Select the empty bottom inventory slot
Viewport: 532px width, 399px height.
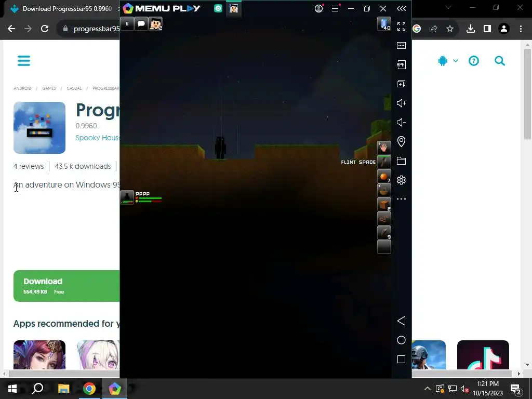click(x=384, y=247)
